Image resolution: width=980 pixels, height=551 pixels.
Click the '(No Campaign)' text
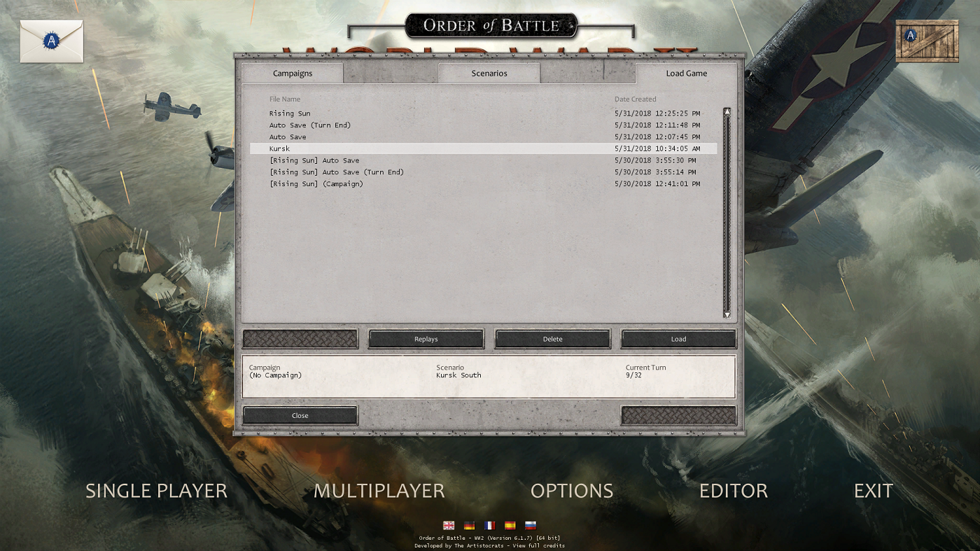[x=275, y=375]
